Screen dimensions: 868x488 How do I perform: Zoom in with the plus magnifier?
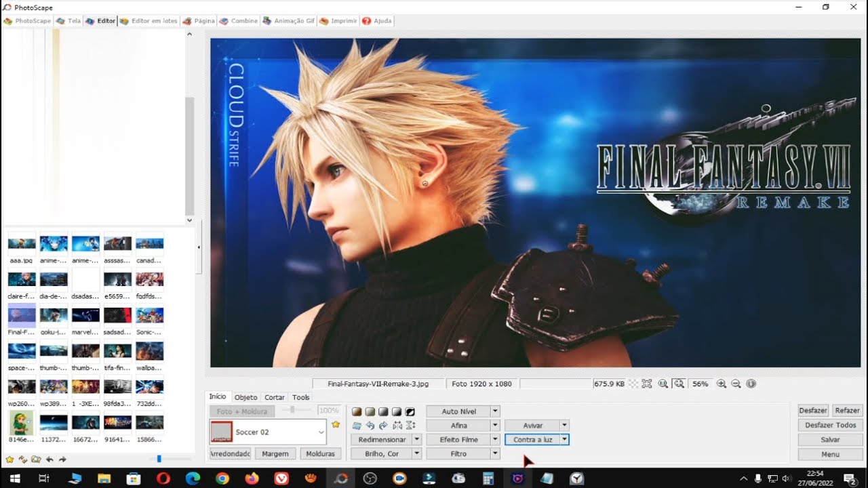pos(722,384)
